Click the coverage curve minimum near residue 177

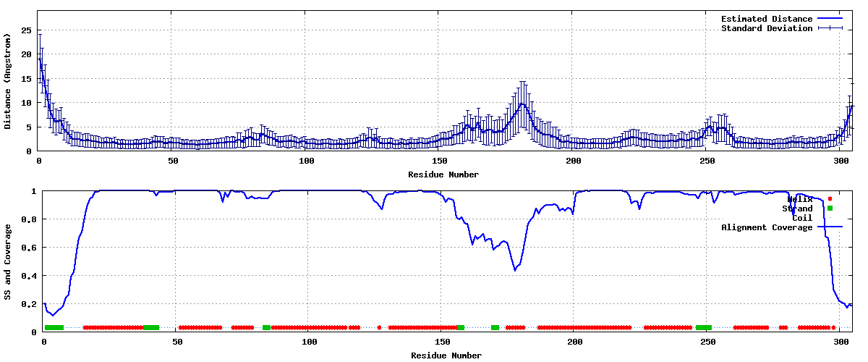click(x=514, y=270)
